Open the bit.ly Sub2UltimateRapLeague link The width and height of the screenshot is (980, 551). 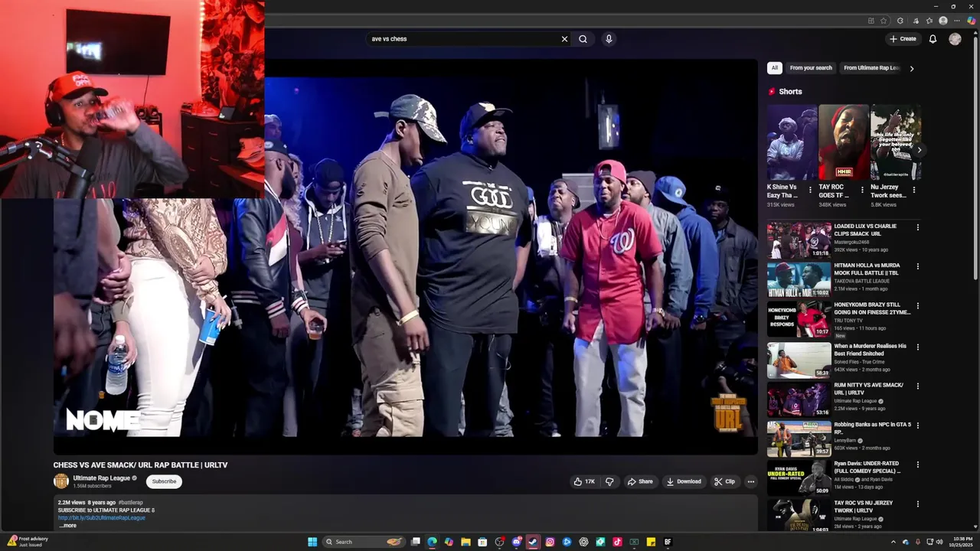pos(101,518)
